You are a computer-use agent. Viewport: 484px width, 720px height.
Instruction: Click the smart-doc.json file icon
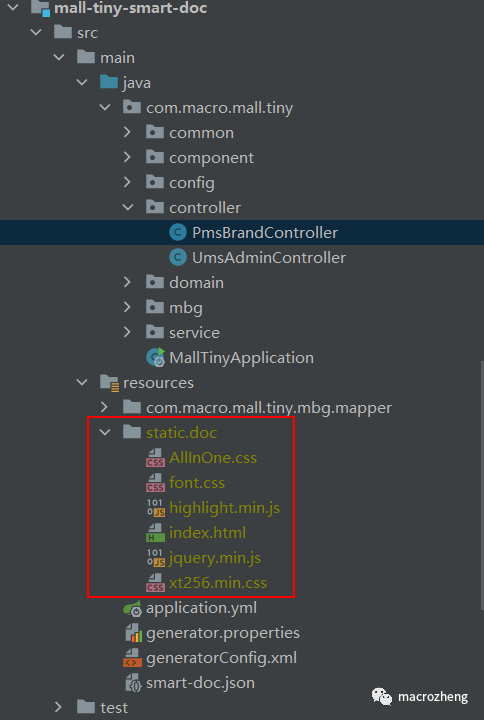133,683
